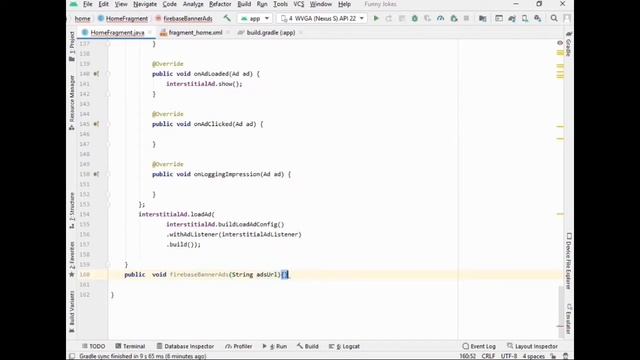Open the Terminal tool window
Image resolution: width=640 pixels, height=360 pixels.
pyautogui.click(x=130, y=346)
